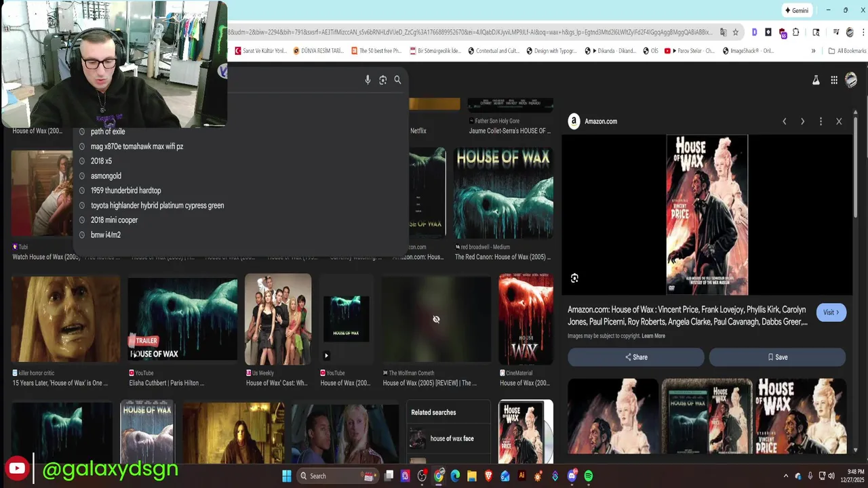Open the red broadwell Medium House of Wax image

[x=503, y=193]
